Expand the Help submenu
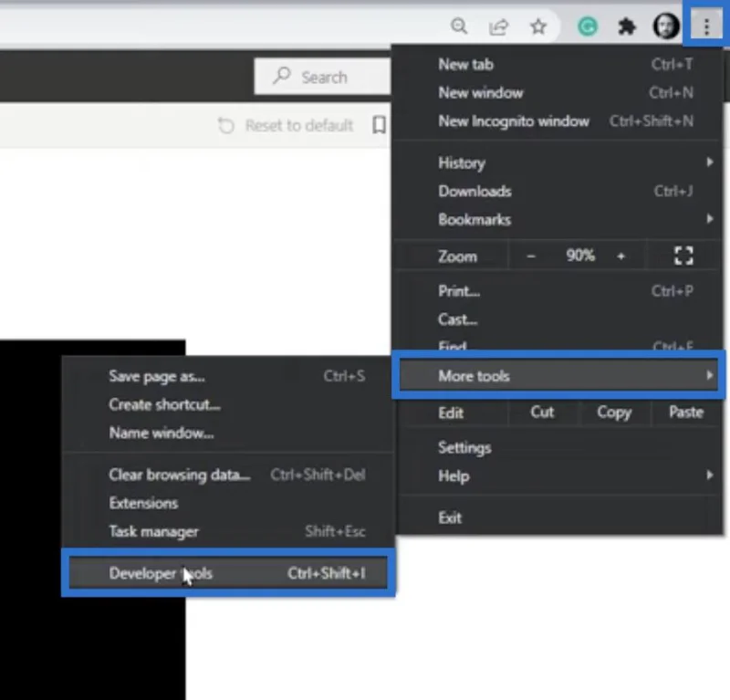Screen dimensions: 730x700 558,476
